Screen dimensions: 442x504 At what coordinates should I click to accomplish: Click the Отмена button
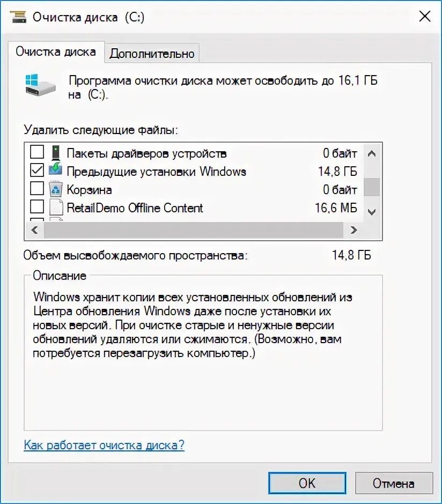[394, 483]
